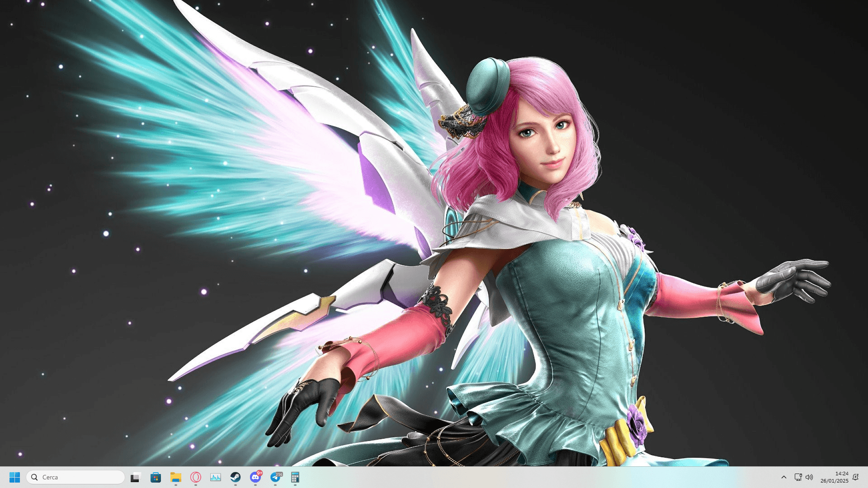Launch Microsoft Store from taskbar
The image size is (868, 488).
(x=156, y=477)
